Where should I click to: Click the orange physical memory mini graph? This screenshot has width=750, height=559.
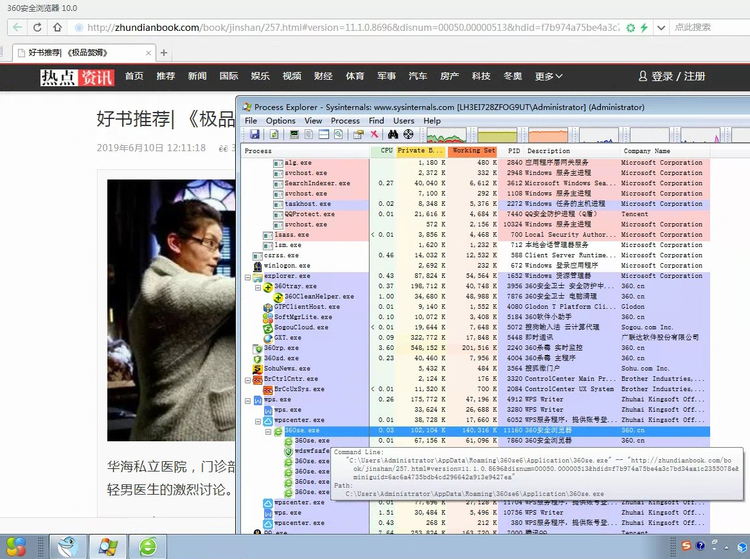tap(548, 135)
